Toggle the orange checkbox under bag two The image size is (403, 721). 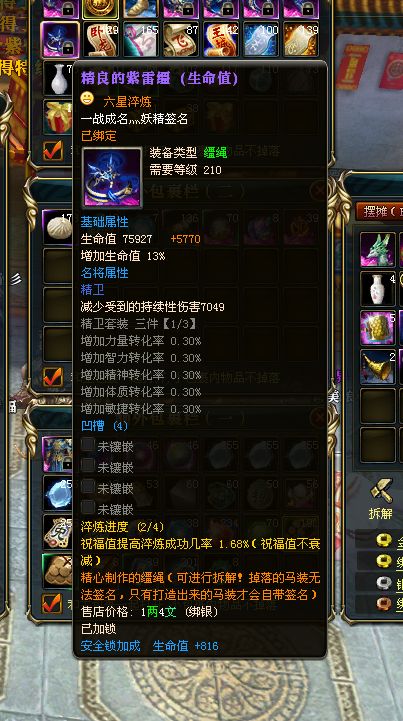tap(53, 377)
